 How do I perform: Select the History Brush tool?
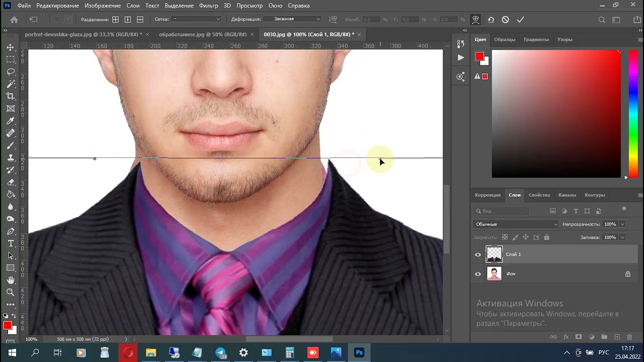pyautogui.click(x=10, y=170)
